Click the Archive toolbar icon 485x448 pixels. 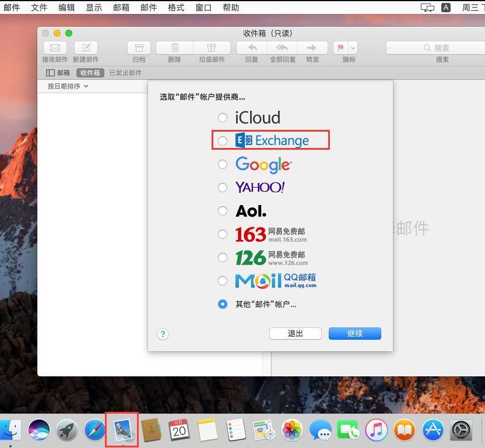click(139, 48)
